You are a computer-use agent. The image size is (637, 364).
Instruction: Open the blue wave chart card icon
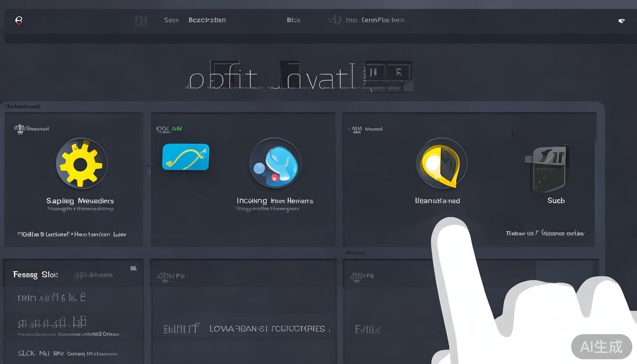(186, 157)
